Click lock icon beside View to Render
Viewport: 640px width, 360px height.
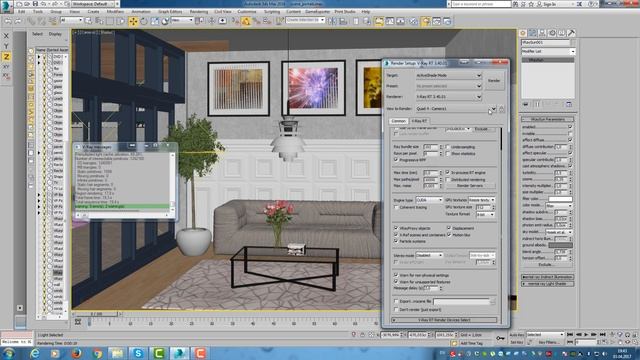pos(502,109)
